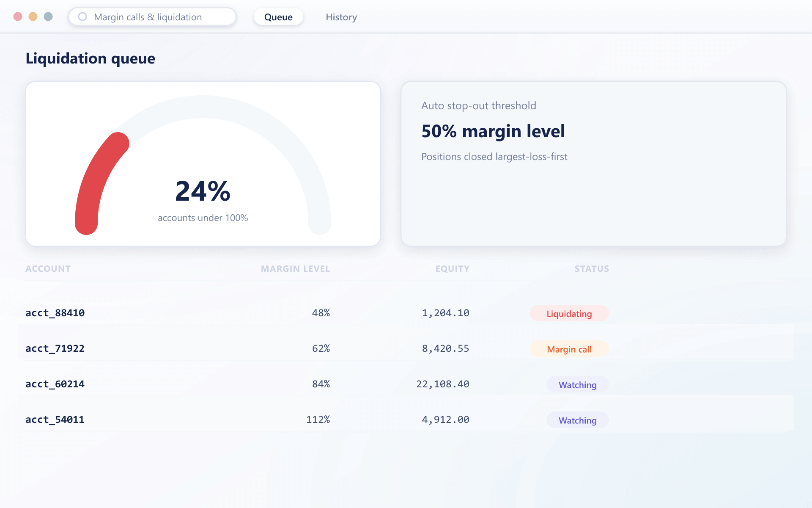812x508 pixels.
Task: Open the History tab
Action: (x=341, y=17)
